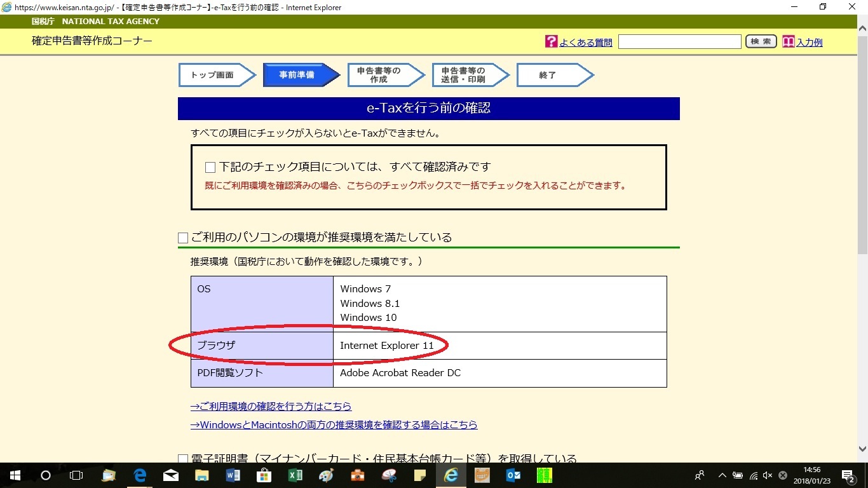Open the よくある質問 link
The height and width of the screenshot is (488, 868).
pyautogui.click(x=586, y=43)
